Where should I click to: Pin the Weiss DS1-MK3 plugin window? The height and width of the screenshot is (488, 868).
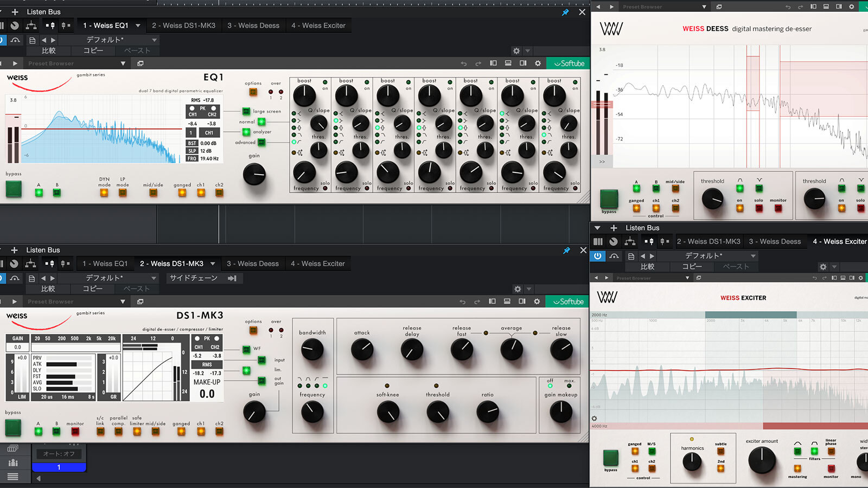566,250
